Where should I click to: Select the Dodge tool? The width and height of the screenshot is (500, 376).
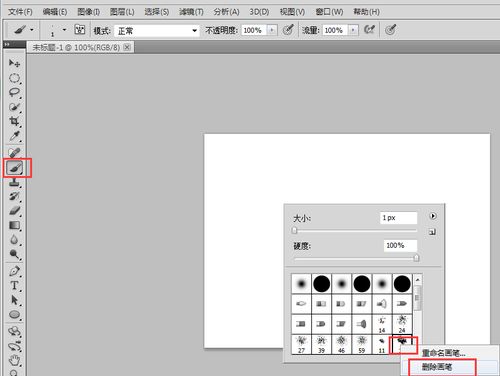tap(14, 254)
